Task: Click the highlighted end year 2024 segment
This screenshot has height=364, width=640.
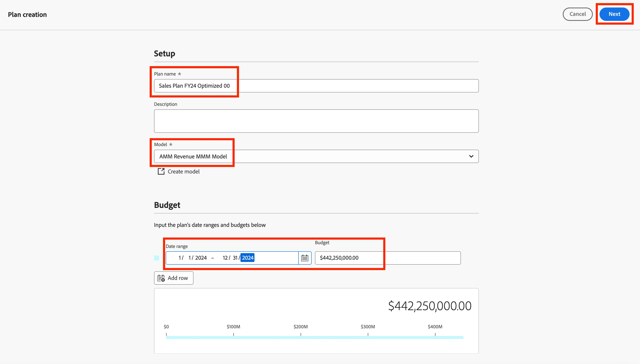Action: pos(248,258)
